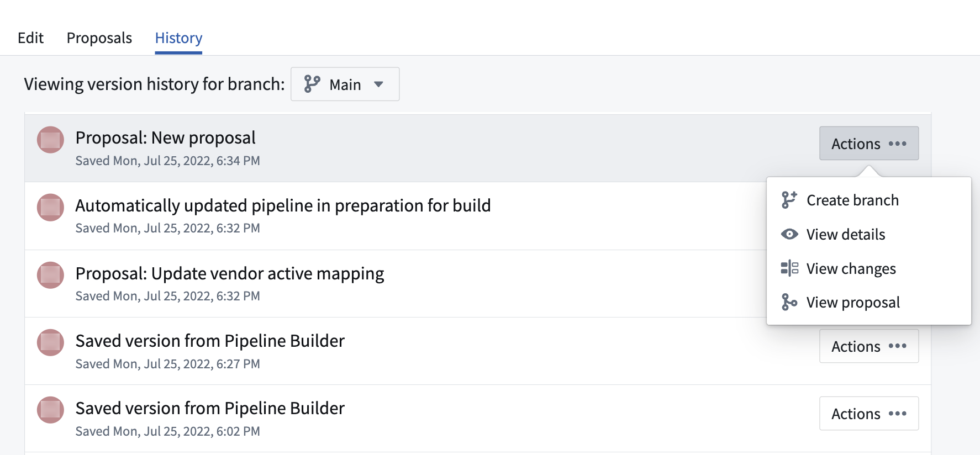
Task: Open the Actions dropdown for the 6:27 PM version
Action: pyautogui.click(x=868, y=346)
